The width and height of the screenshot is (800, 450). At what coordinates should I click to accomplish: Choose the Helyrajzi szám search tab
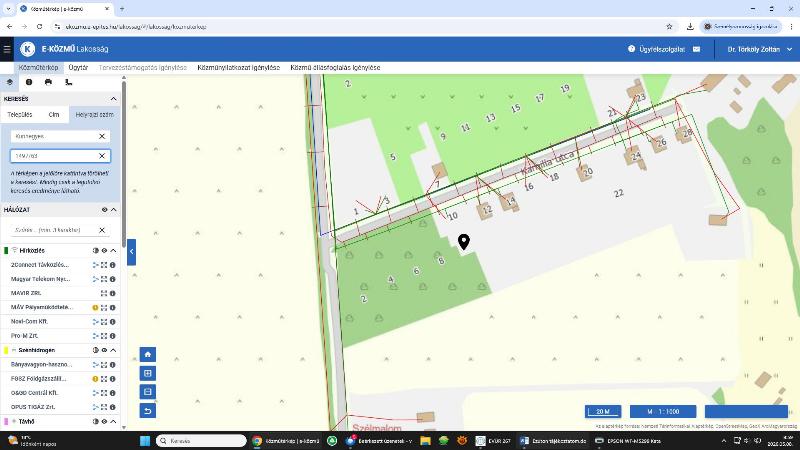(x=94, y=115)
